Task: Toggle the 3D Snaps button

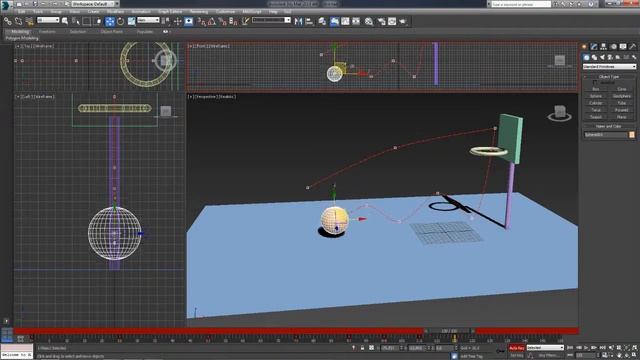Action: (x=202, y=21)
